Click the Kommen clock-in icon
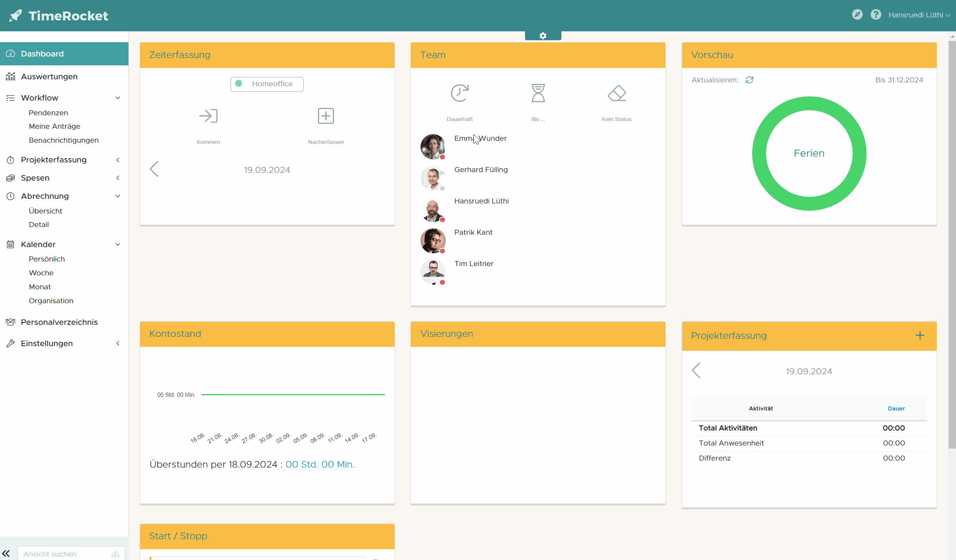The width and height of the screenshot is (956, 560). 208,116
